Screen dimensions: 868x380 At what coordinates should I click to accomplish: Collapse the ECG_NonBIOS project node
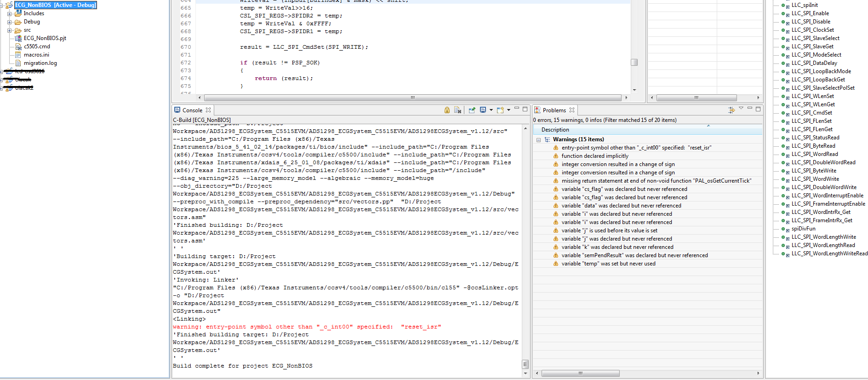coord(2,6)
